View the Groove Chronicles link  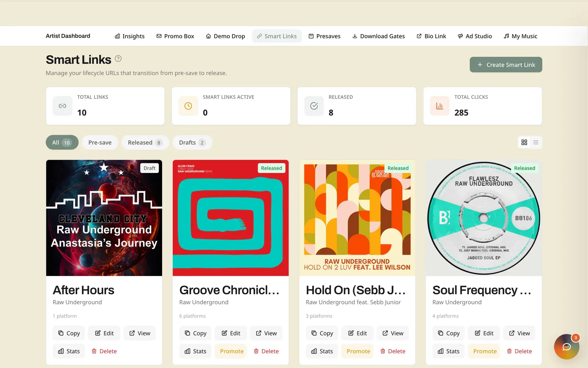click(x=266, y=333)
